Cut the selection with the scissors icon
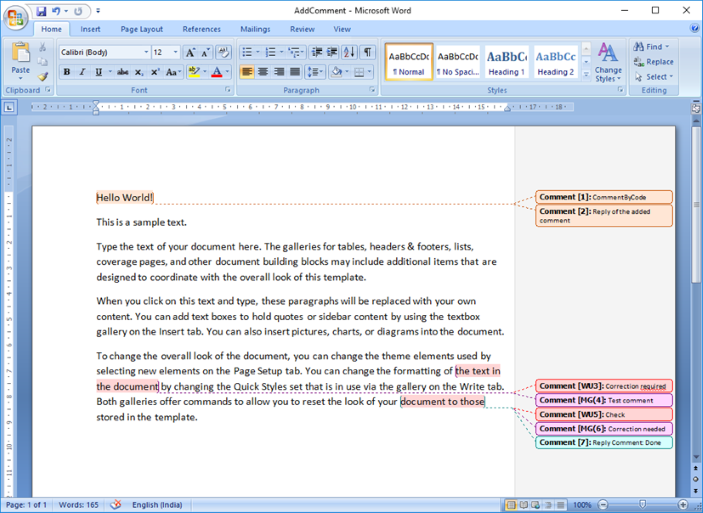 43,47
